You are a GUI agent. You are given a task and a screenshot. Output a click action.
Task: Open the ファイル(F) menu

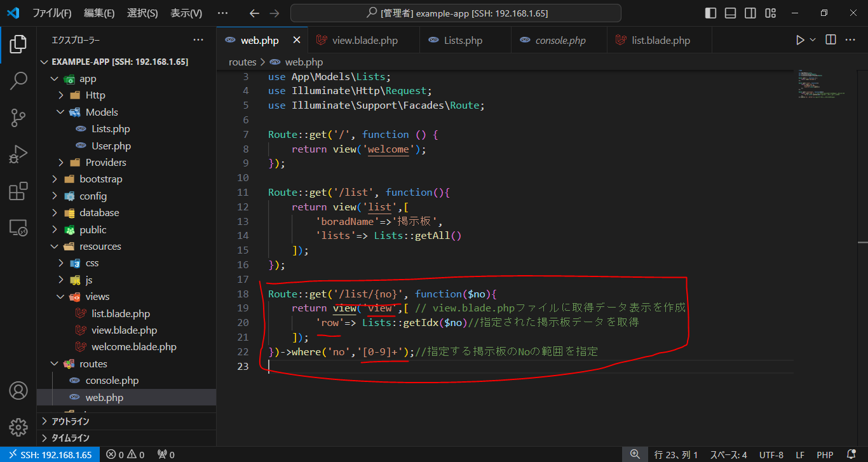tap(51, 13)
